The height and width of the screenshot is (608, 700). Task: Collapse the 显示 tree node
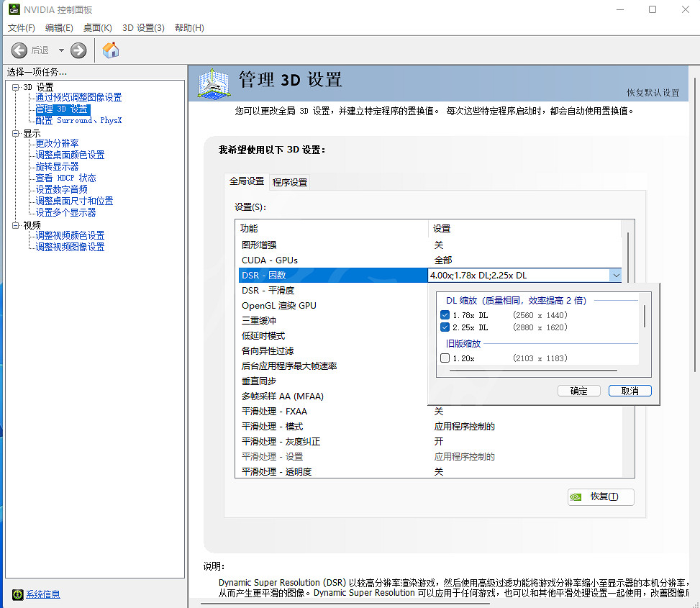[16, 133]
